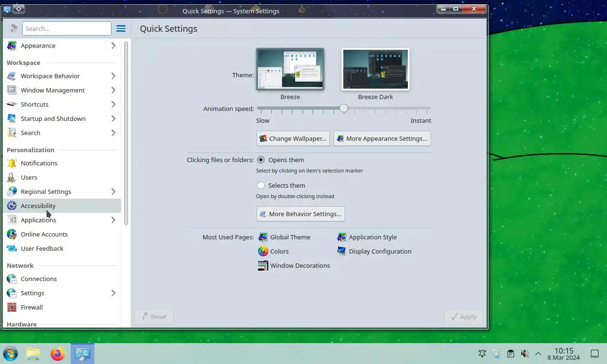Show hidden system tray icons arrow
Image resolution: width=607 pixels, height=364 pixels.
pyautogui.click(x=538, y=354)
